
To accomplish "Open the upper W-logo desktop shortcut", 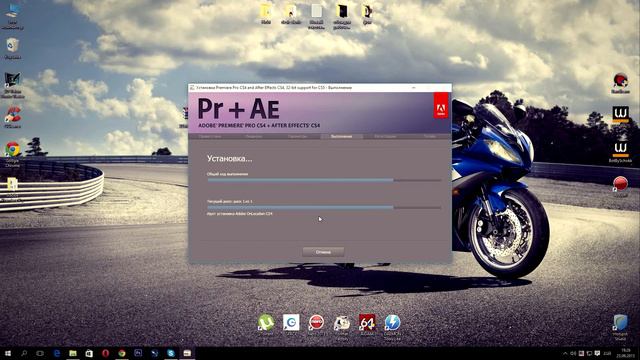I will pyautogui.click(x=620, y=115).
